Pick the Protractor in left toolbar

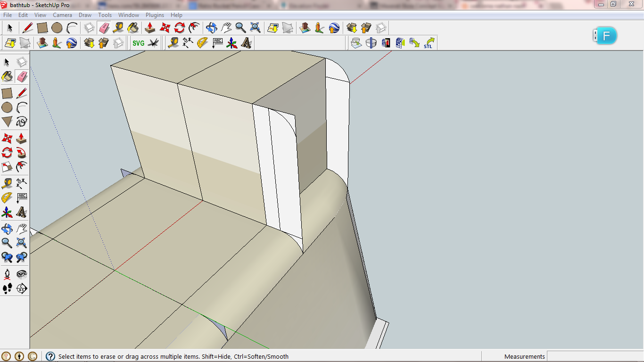coord(7,197)
